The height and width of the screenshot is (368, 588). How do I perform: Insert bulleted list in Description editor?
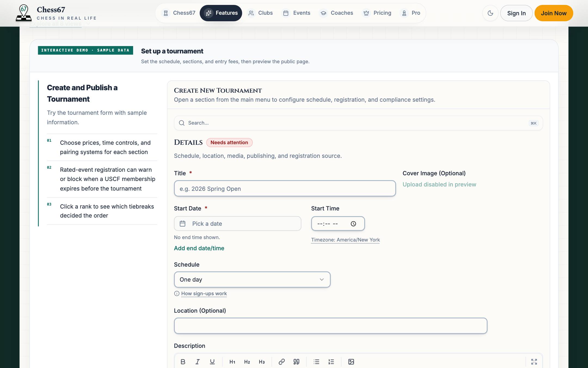tap(316, 362)
